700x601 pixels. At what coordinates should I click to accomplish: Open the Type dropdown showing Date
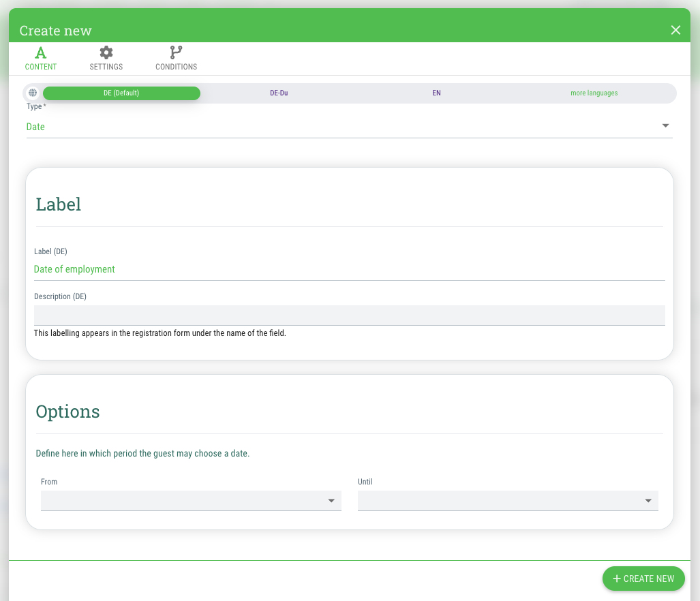pos(349,127)
